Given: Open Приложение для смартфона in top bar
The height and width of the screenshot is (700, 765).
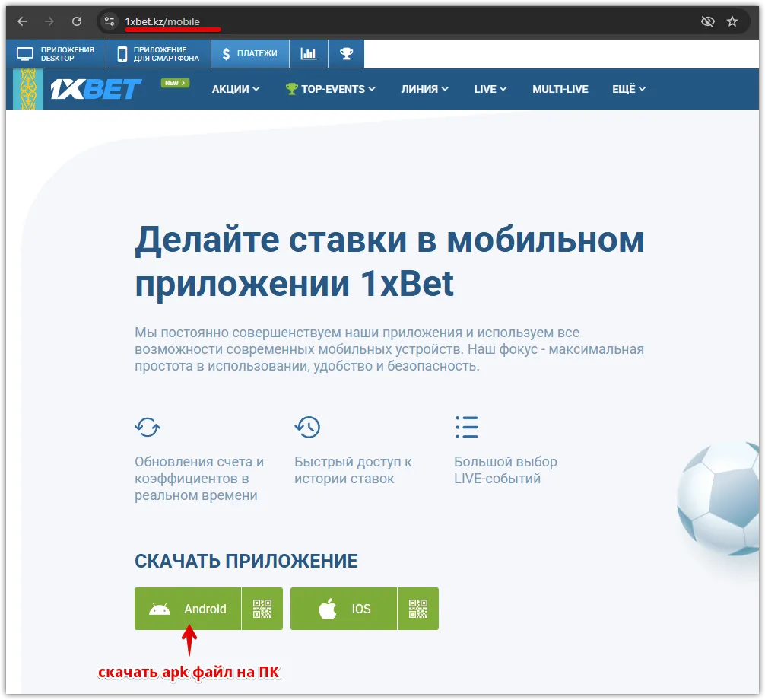Looking at the screenshot, I should tap(159, 54).
